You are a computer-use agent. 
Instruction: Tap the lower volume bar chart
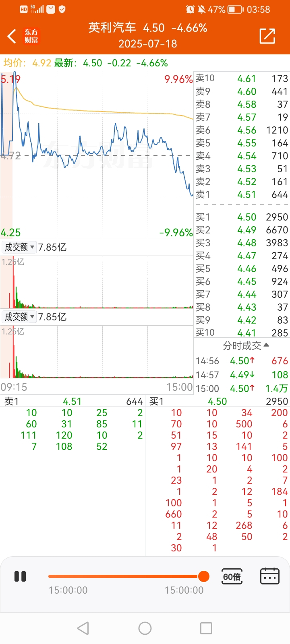click(97, 351)
